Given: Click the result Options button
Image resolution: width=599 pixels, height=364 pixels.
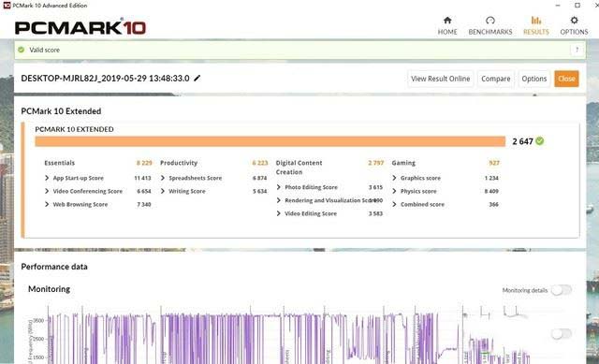Looking at the screenshot, I should [534, 79].
